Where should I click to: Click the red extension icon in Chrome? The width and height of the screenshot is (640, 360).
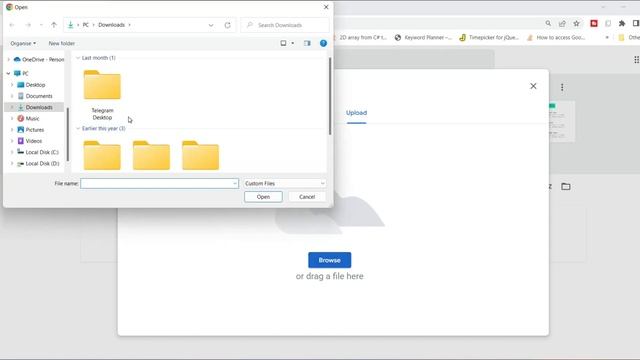594,24
